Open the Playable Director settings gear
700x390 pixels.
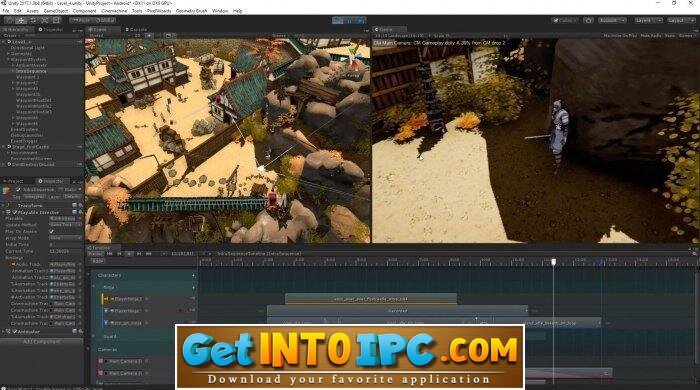80,212
